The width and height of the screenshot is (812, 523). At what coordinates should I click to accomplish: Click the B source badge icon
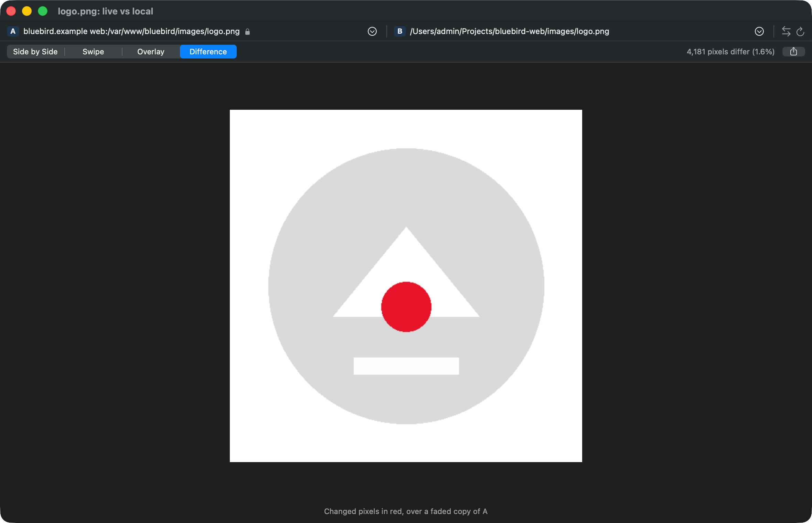pyautogui.click(x=399, y=31)
